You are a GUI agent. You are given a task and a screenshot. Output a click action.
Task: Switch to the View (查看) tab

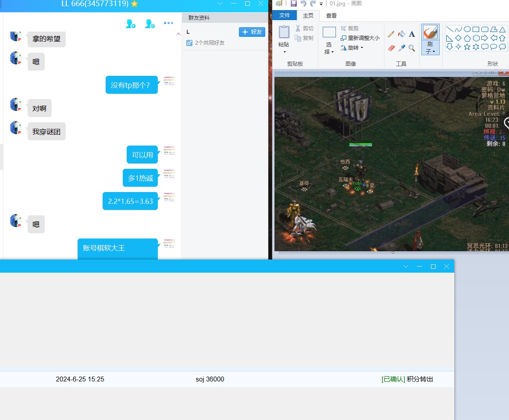[331, 16]
